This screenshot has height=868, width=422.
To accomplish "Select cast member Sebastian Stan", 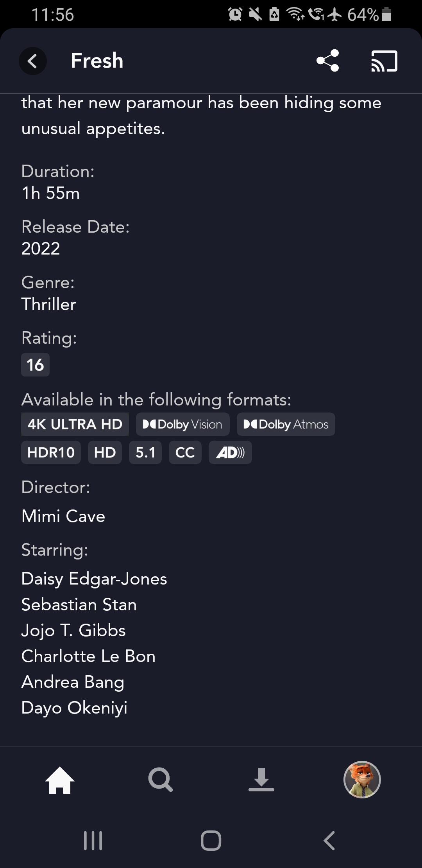I will click(79, 604).
